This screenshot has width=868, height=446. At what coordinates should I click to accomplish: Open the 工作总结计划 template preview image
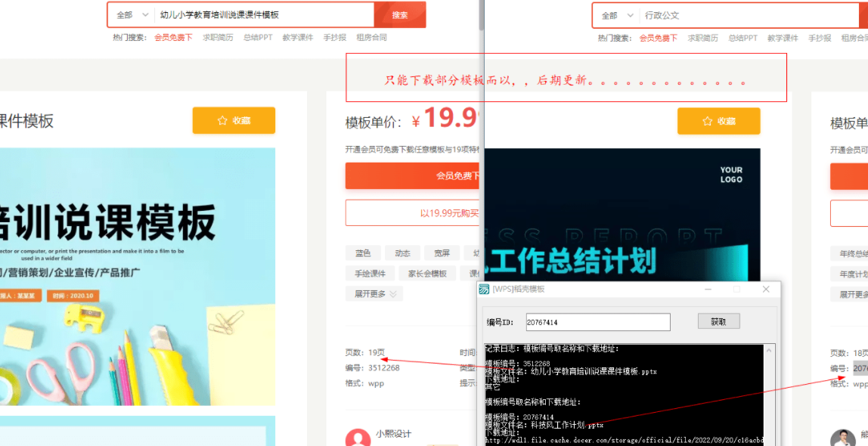[622, 215]
